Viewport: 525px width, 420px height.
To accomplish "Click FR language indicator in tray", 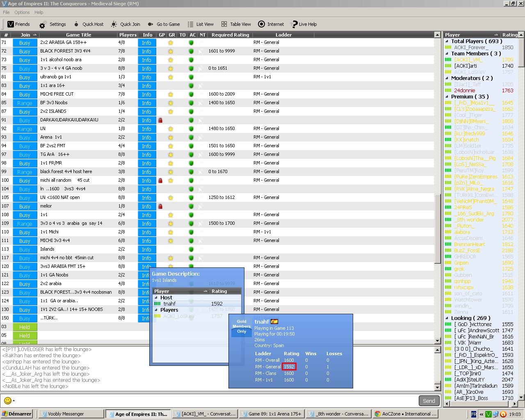I will [473, 414].
